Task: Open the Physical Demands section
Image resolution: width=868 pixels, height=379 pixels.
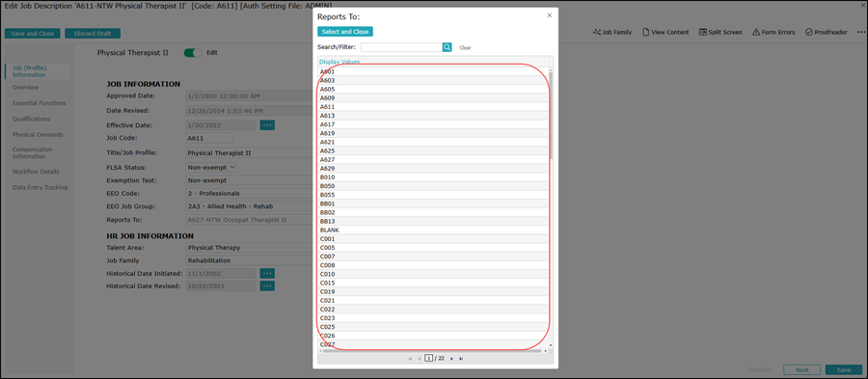Action: click(38, 134)
